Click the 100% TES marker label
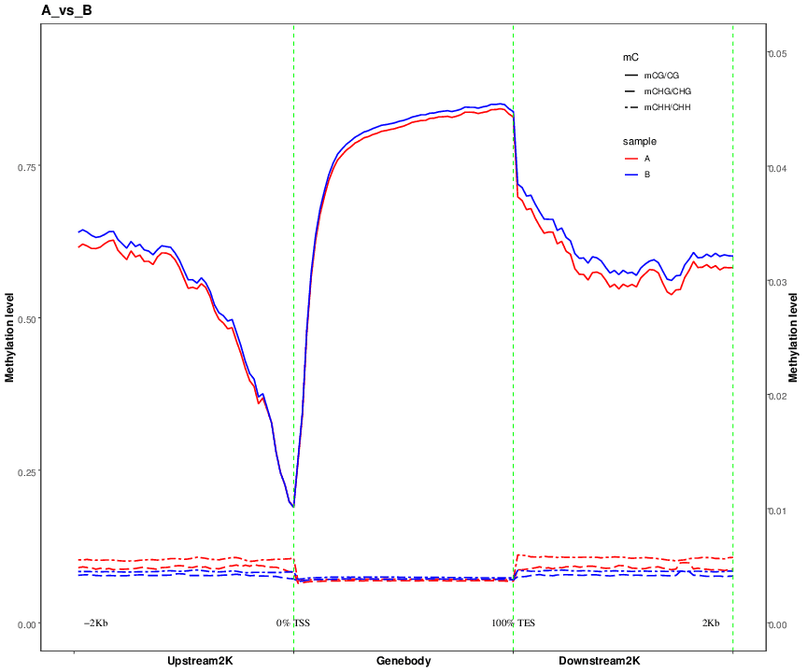The height and width of the screenshot is (672, 807). tap(513, 623)
